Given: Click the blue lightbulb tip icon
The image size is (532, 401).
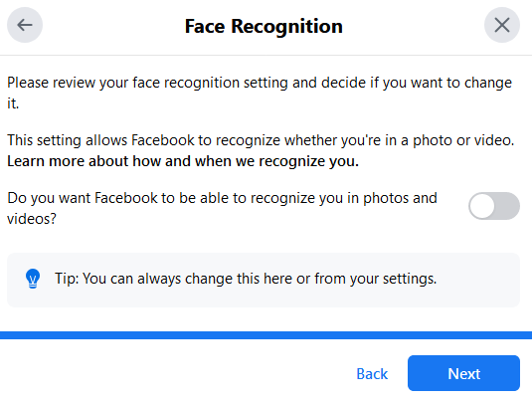Looking at the screenshot, I should [33, 279].
